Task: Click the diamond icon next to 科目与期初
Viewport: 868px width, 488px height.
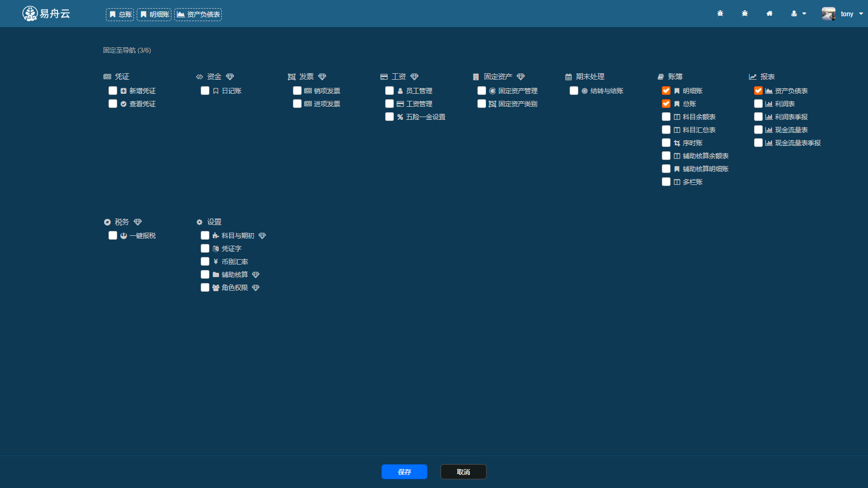Action: [x=263, y=236]
